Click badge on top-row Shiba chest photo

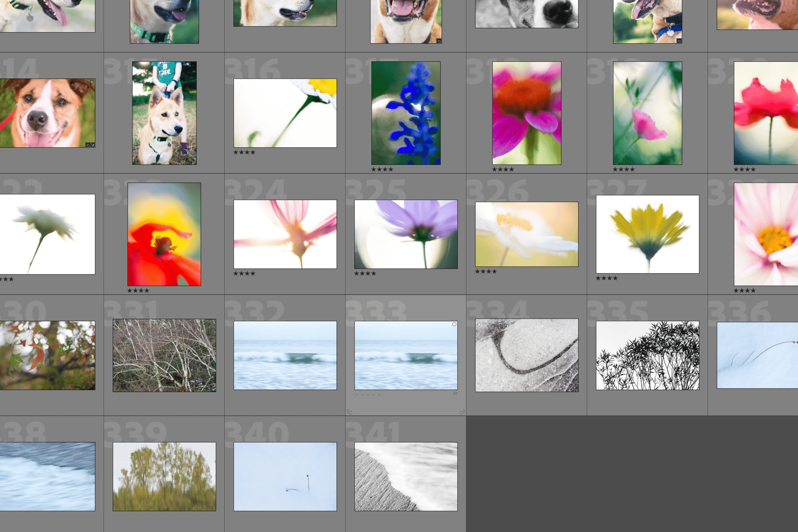point(439,41)
